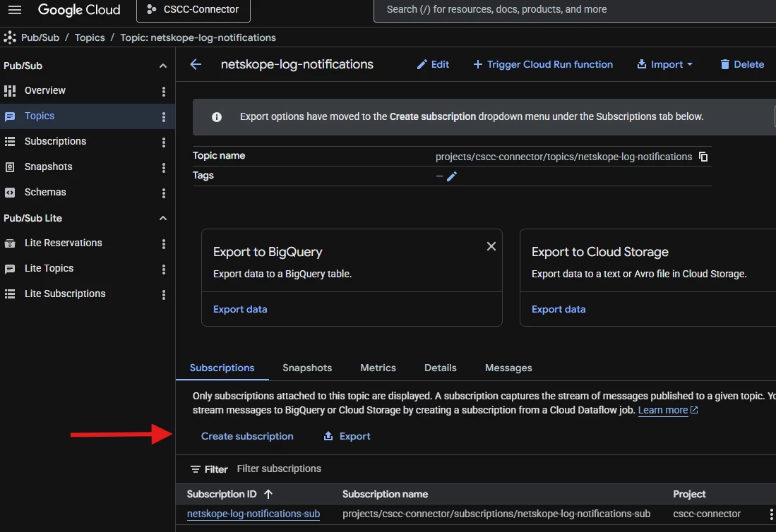Open more options for Snapshots sidebar item
Screen dimensions: 776x532
tap(164, 168)
